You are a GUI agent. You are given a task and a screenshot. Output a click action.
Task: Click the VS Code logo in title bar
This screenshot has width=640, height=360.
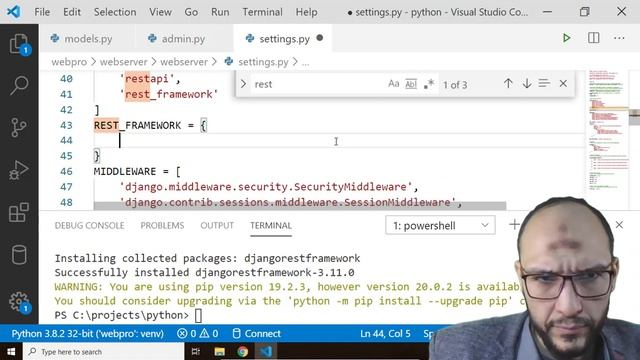coord(13,12)
